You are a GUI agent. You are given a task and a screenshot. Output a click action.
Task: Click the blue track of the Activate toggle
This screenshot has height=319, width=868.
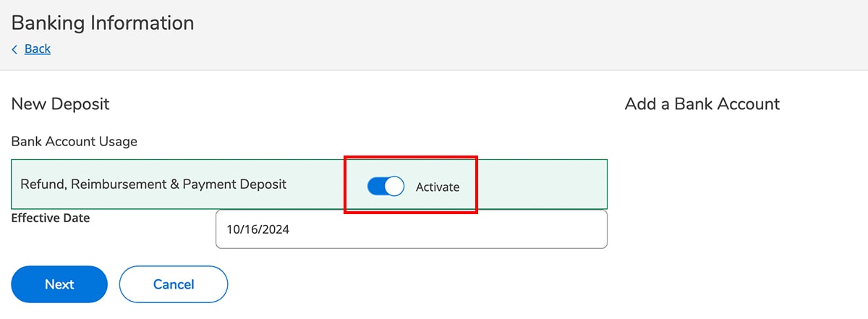tap(376, 187)
